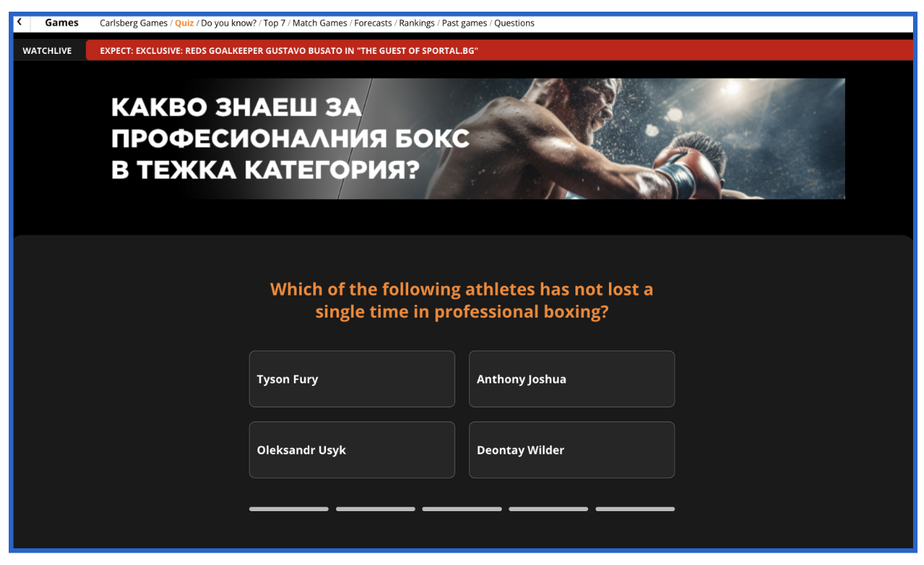The width and height of the screenshot is (924, 565).
Task: Select the Deontay Wilder answer option
Action: [x=572, y=450]
